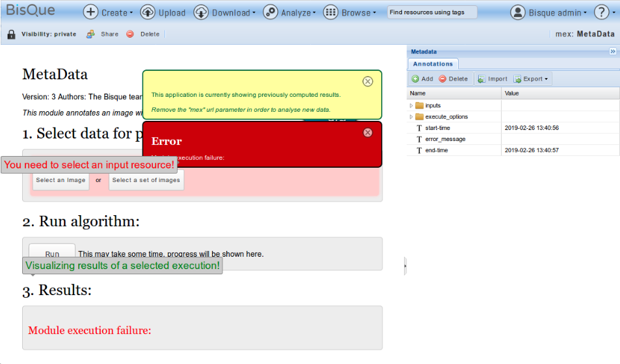Open the Create menu
The image size is (620, 364).
coord(108,12)
